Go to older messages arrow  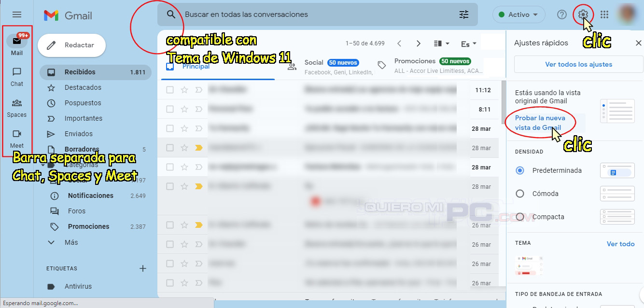(x=419, y=43)
